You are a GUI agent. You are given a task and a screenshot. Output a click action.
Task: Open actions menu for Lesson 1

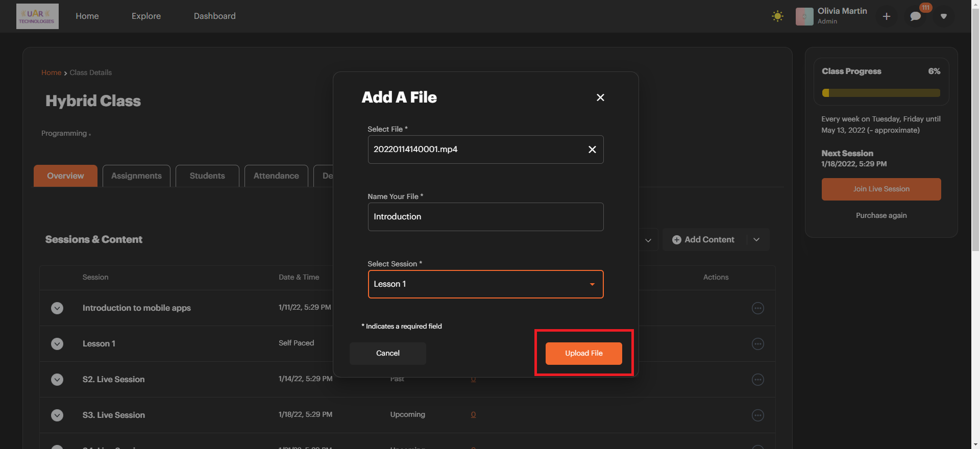pyautogui.click(x=758, y=344)
